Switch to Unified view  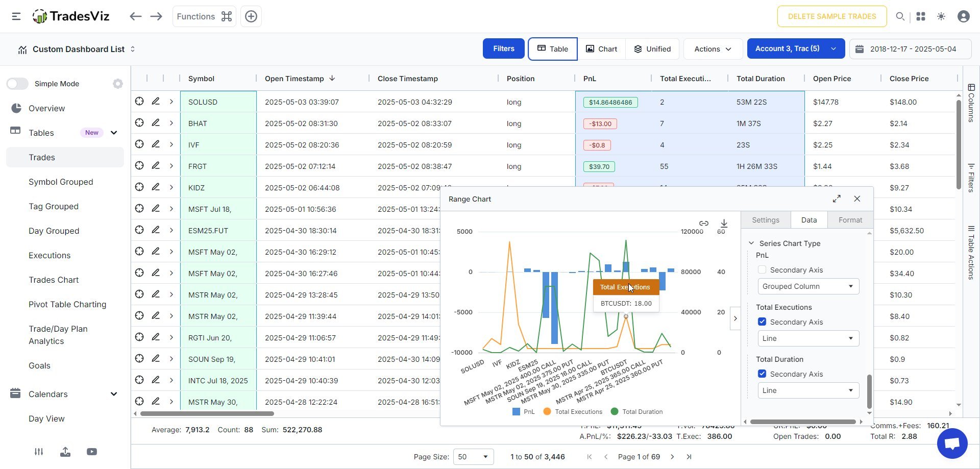[x=652, y=49]
